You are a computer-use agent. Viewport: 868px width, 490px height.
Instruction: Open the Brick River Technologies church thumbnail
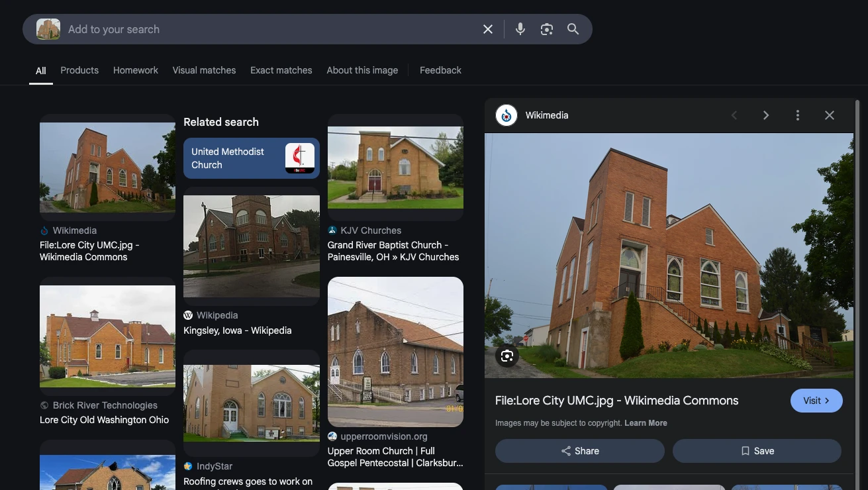coord(107,336)
